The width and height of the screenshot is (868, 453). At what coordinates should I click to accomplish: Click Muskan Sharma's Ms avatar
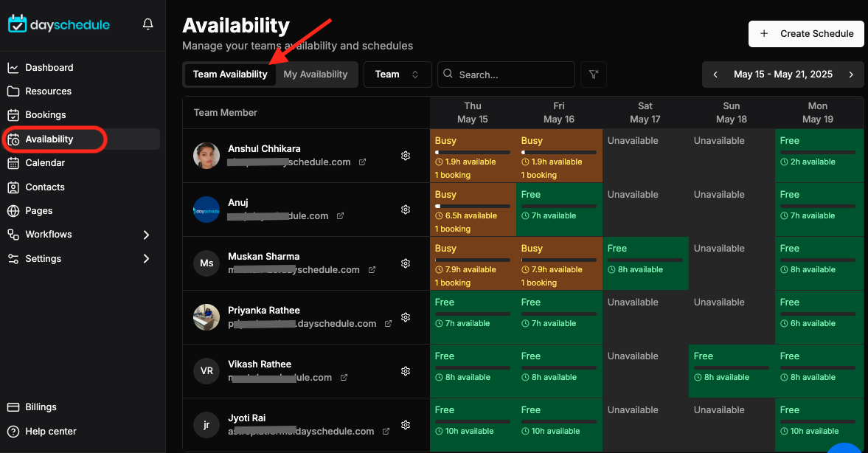[206, 263]
